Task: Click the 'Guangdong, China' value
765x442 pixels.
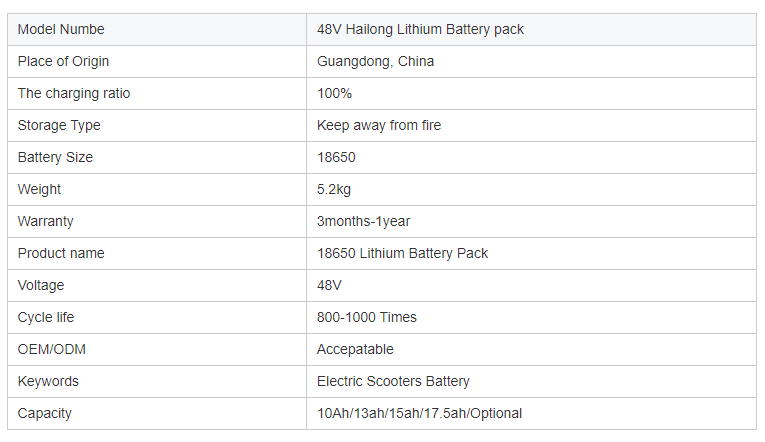Action: pyautogui.click(x=375, y=61)
